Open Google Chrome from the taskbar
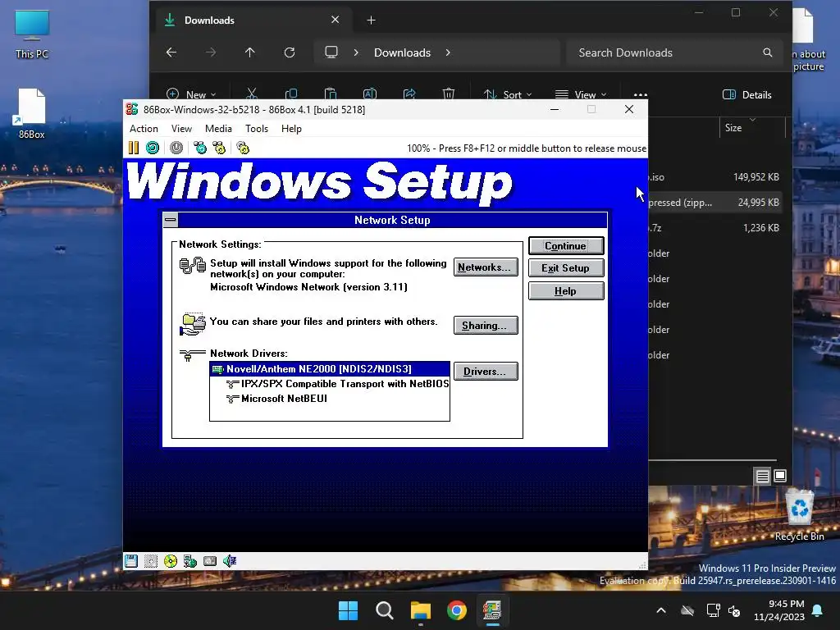 coord(457,610)
